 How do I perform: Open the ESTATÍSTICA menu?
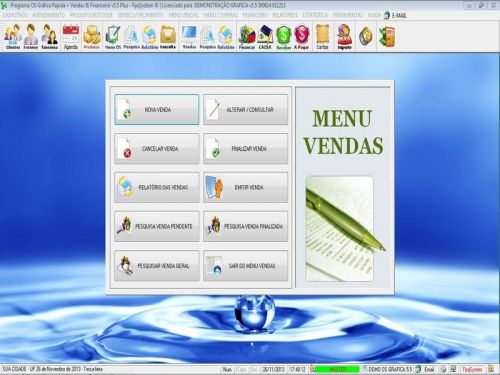[x=315, y=15]
